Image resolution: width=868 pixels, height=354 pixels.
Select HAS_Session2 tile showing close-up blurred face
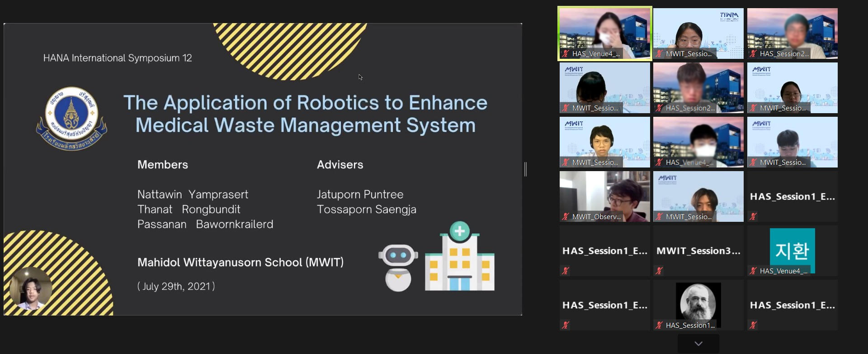(698, 88)
